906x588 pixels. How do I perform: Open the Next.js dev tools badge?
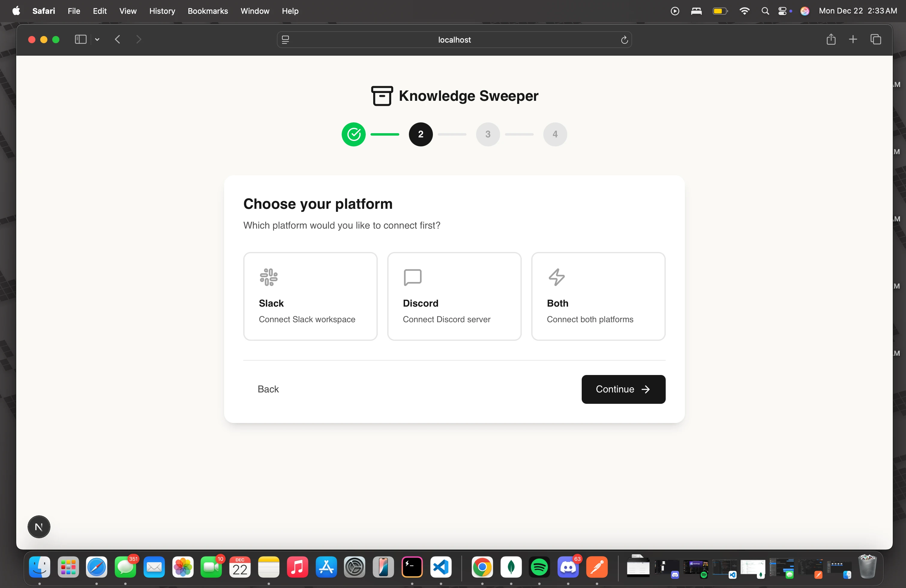(x=39, y=527)
